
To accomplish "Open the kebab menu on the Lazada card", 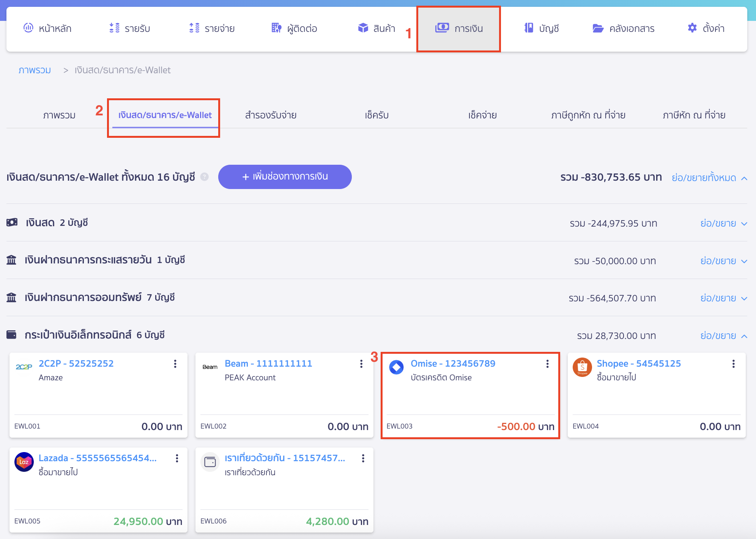I will coord(177,459).
